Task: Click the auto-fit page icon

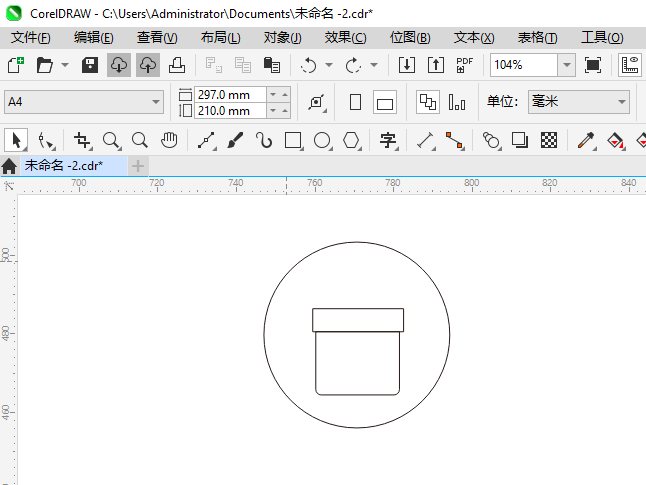Action: pyautogui.click(x=317, y=102)
